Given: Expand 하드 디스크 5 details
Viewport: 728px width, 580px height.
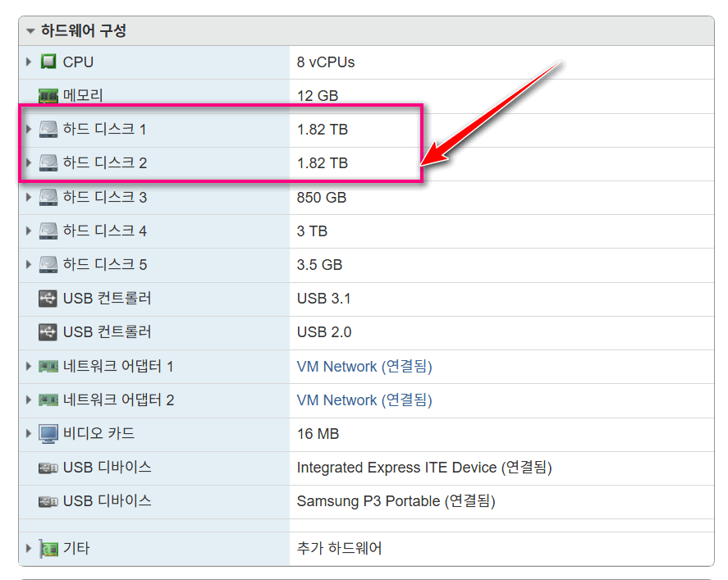Looking at the screenshot, I should click(x=29, y=264).
